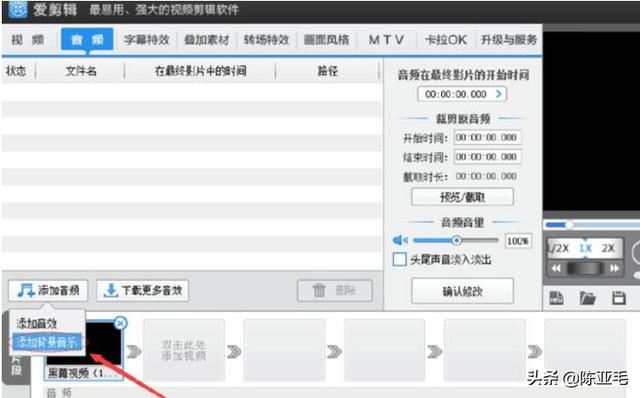Open 升级与服务 tab
The width and height of the screenshot is (640, 398).
pyautogui.click(x=509, y=40)
